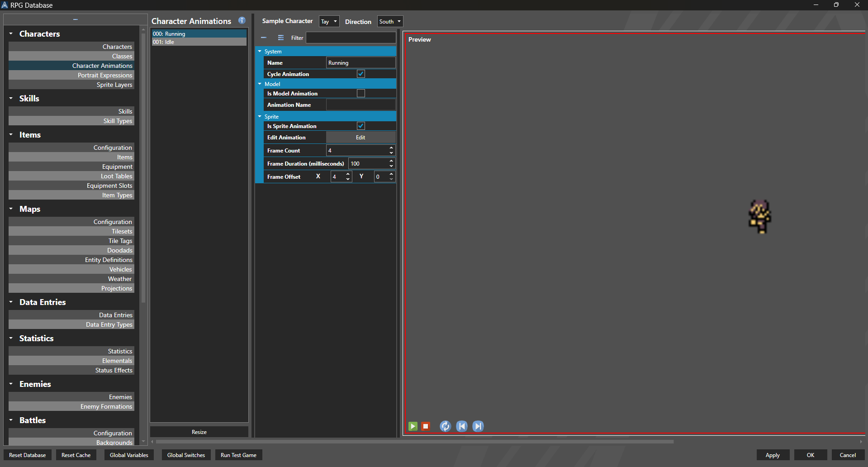This screenshot has width=868, height=467.
Task: Change Direction from South
Action: [389, 21]
